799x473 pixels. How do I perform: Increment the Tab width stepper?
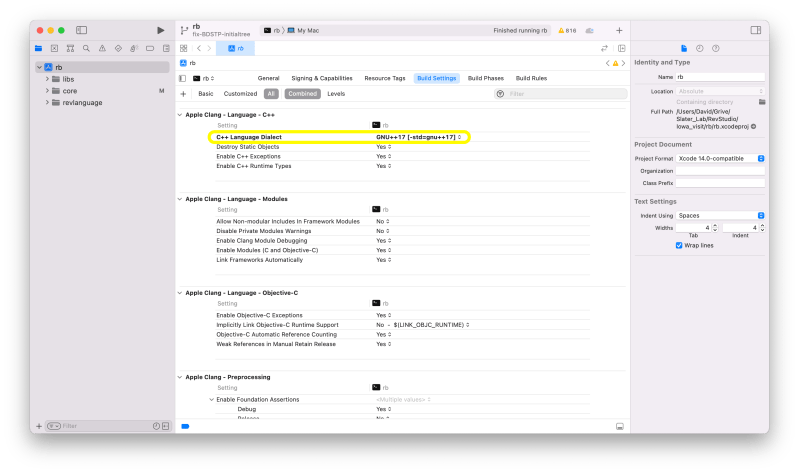(715, 226)
